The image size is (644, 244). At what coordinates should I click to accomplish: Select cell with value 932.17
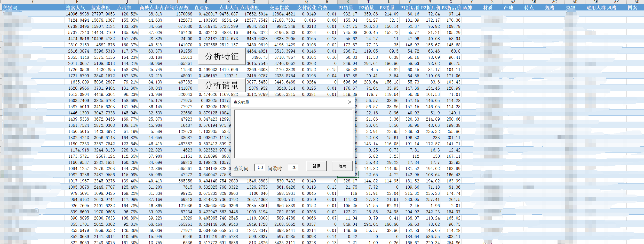(x=348, y=14)
